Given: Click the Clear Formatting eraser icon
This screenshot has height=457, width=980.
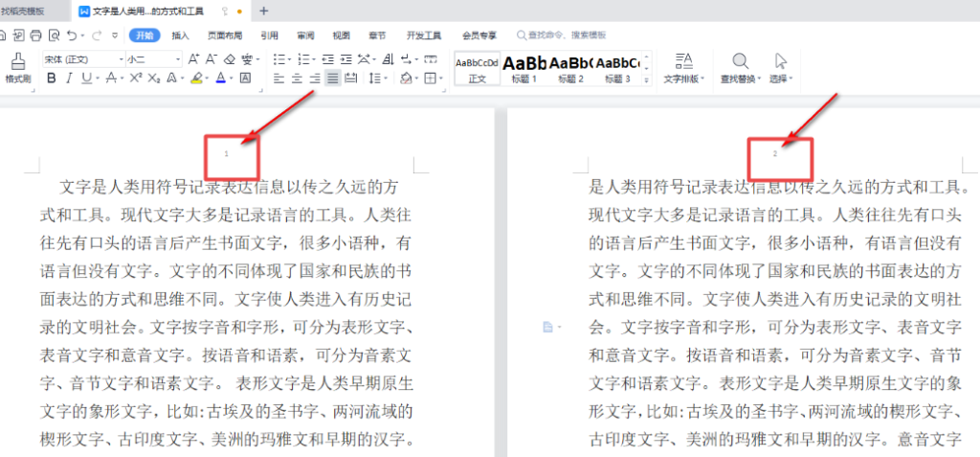Looking at the screenshot, I should [x=229, y=59].
